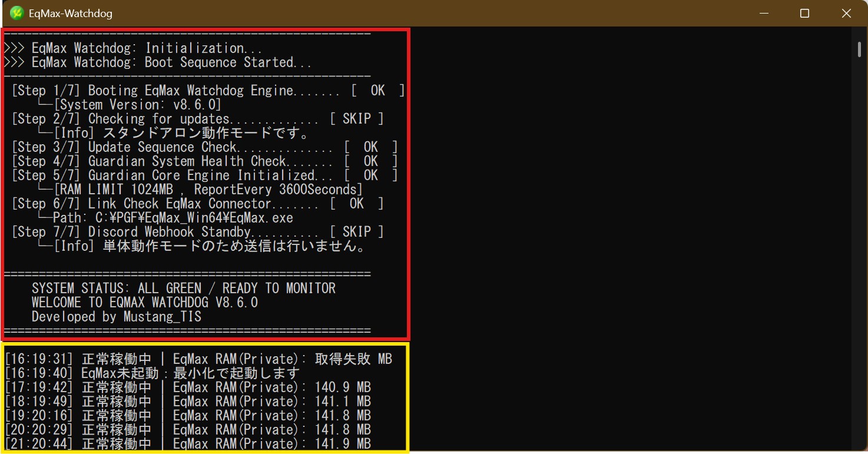Click the SYSTEM STATUS ALL GREEN line
This screenshot has height=454, width=868.
pos(183,289)
